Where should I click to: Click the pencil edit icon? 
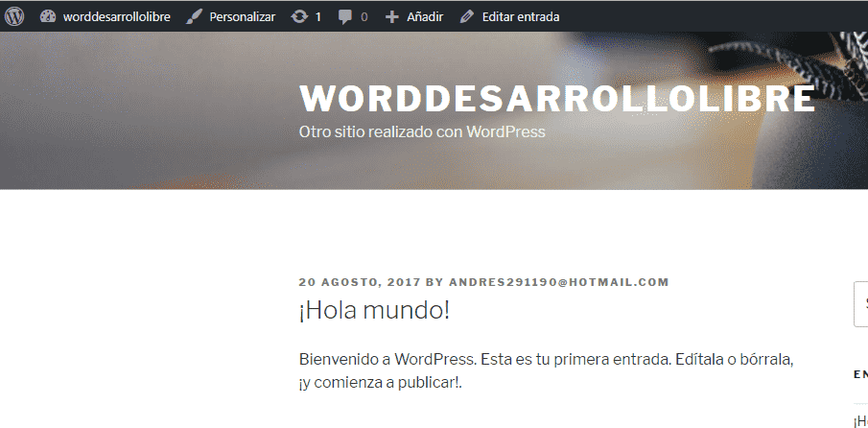click(467, 17)
